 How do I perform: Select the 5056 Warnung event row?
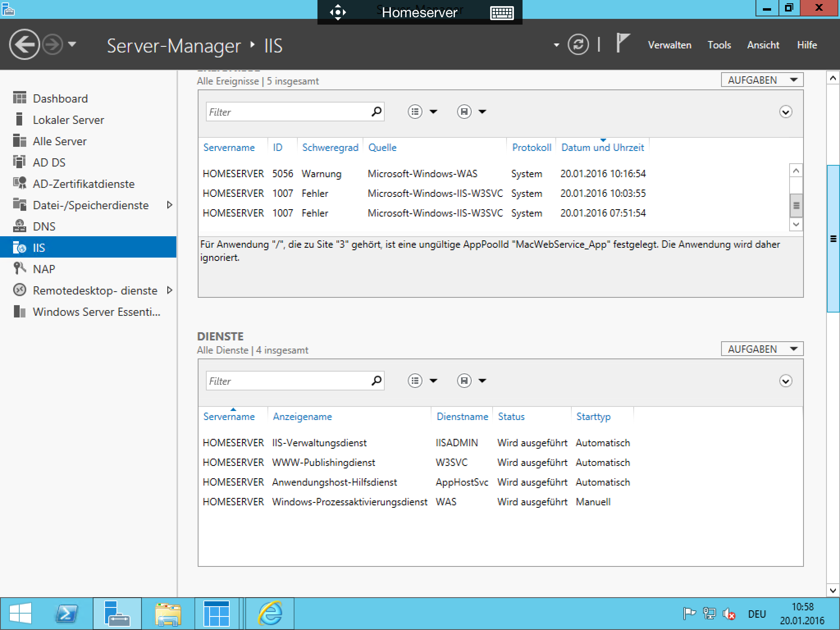(494, 174)
